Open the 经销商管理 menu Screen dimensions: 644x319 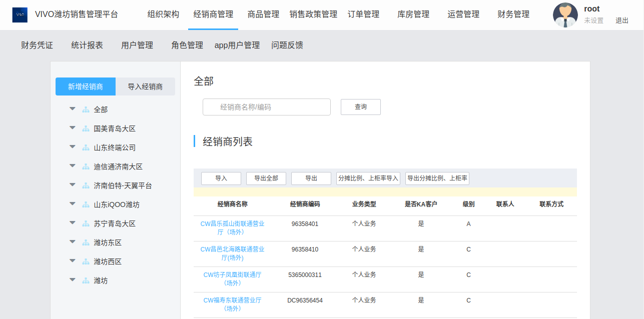213,14
